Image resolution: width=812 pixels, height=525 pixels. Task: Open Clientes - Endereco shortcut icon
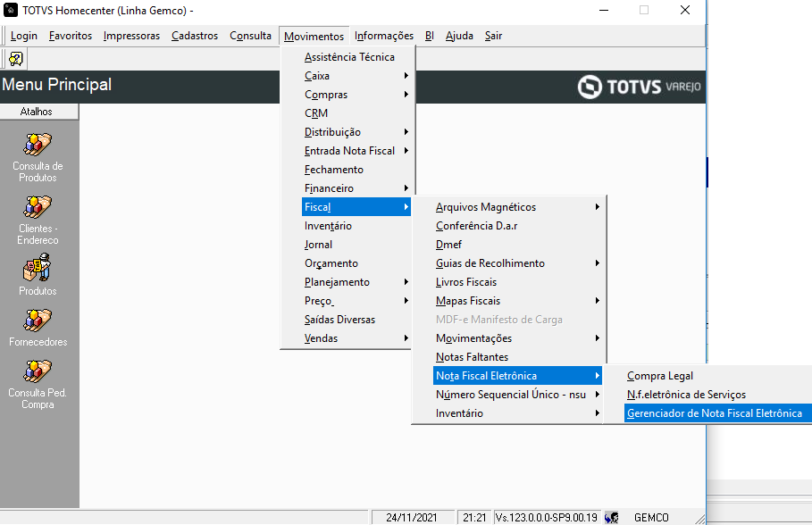(38, 207)
